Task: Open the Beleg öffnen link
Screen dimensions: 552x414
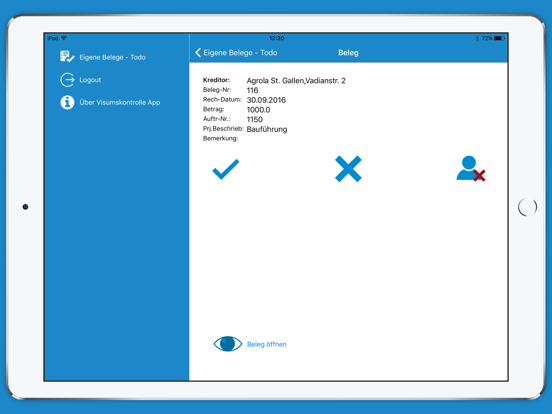Action: tap(267, 344)
